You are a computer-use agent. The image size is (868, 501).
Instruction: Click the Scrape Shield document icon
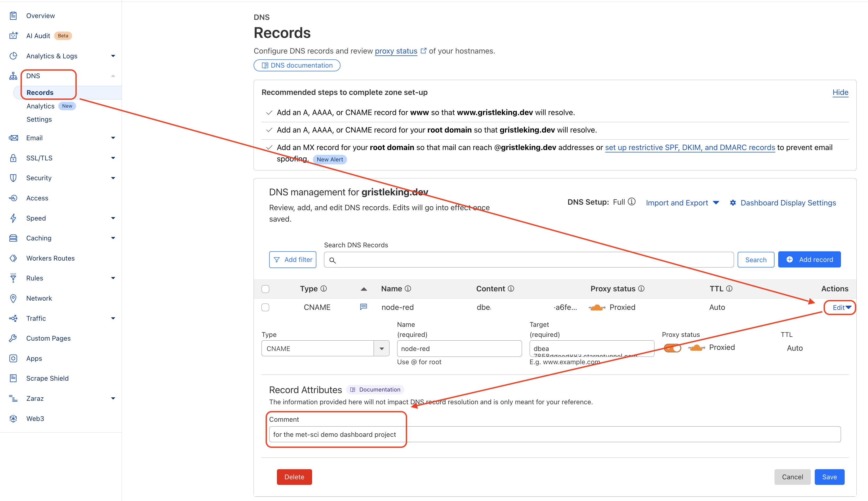pyautogui.click(x=13, y=378)
